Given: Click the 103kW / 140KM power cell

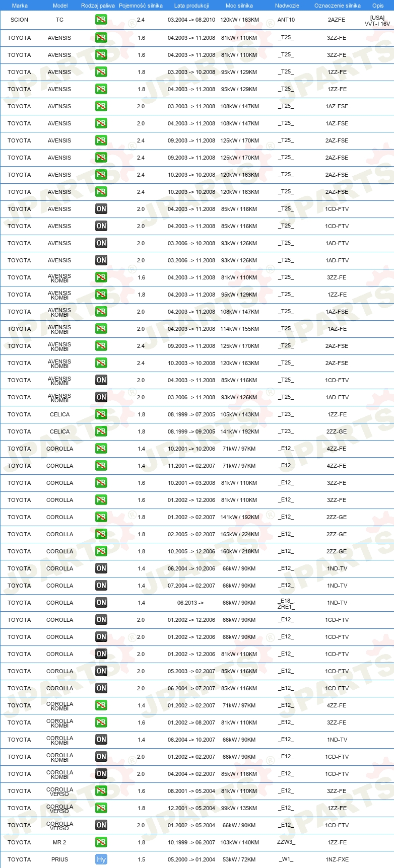Looking at the screenshot, I should [240, 842].
